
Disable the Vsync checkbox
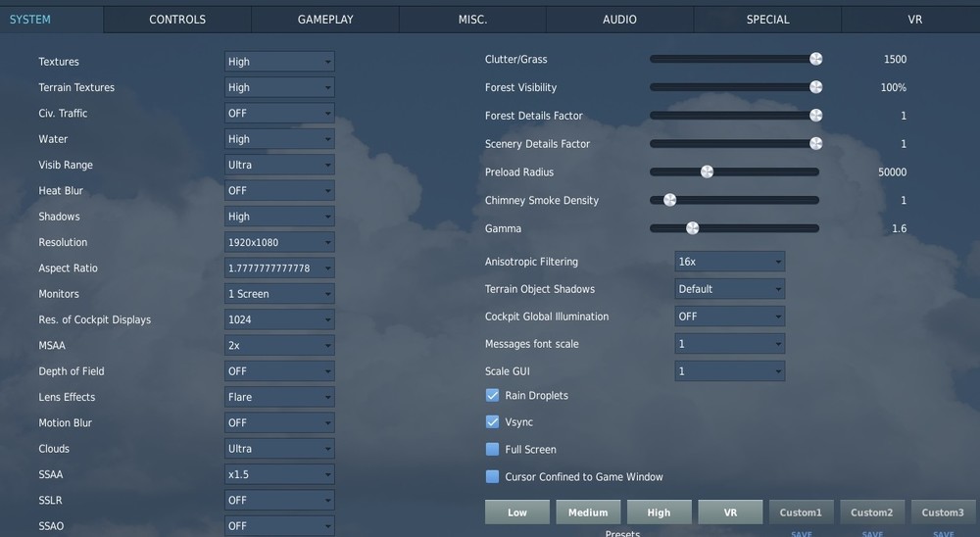[493, 422]
